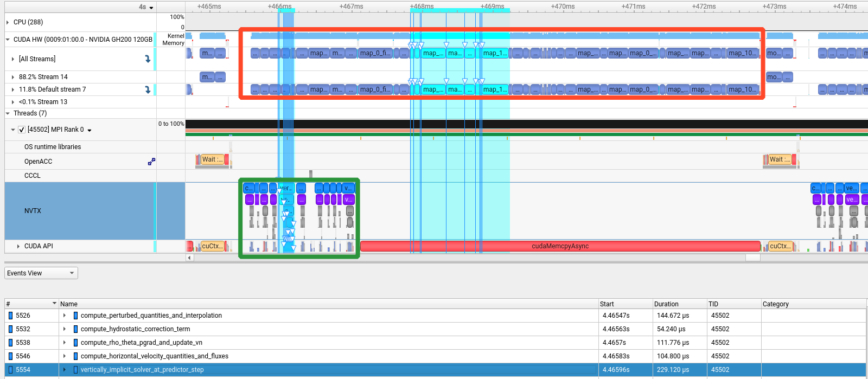
Task: Open the # column header dropdown arrow
Action: click(x=54, y=304)
